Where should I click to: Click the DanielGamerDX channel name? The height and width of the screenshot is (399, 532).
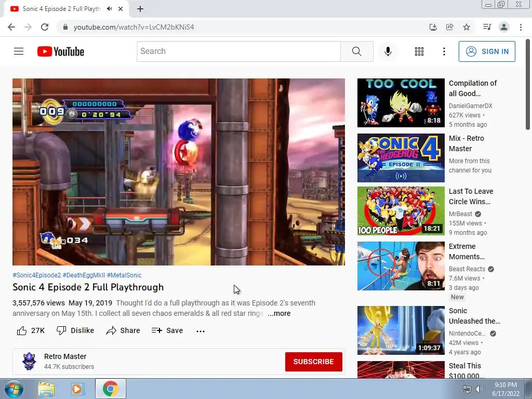point(470,106)
